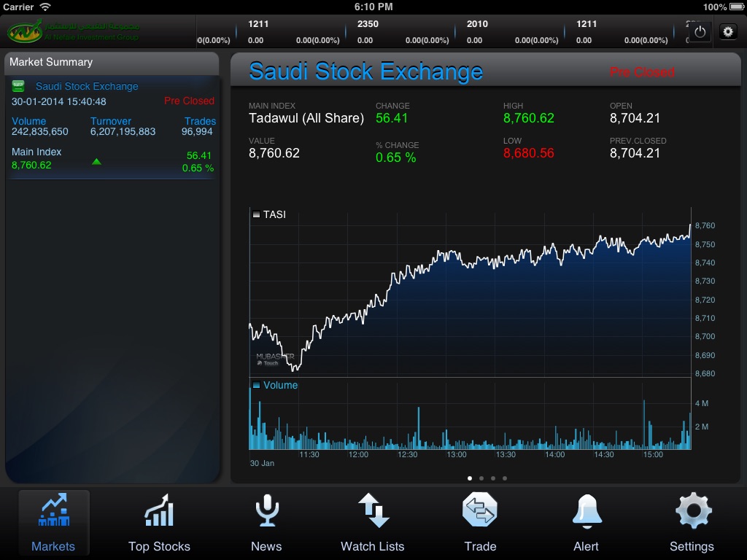Tap the Trades value 96,994
Screen dimensions: 747x560
[197, 131]
